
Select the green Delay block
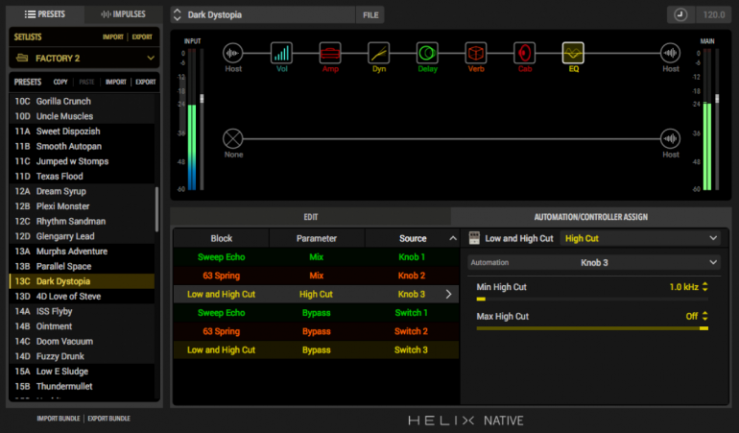(x=427, y=52)
